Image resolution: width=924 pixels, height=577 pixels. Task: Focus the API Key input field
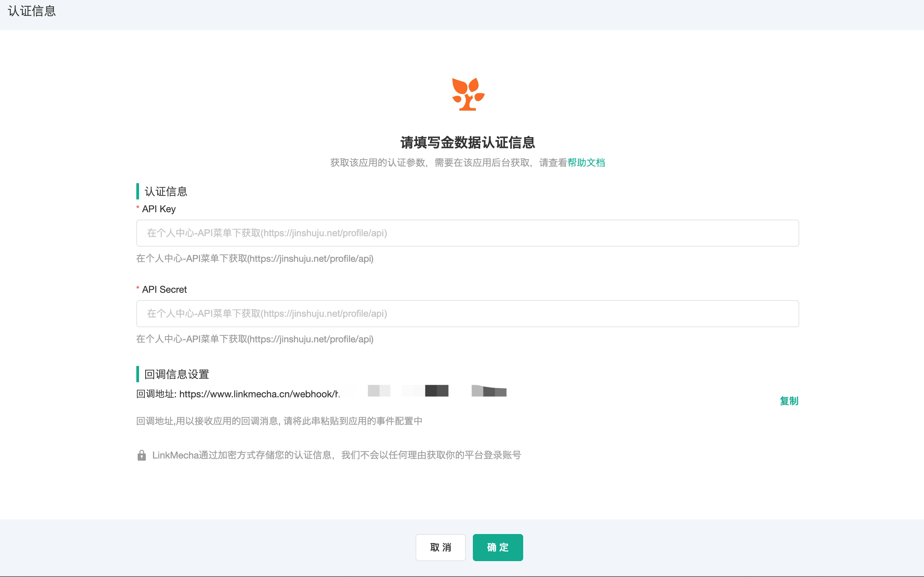467,233
